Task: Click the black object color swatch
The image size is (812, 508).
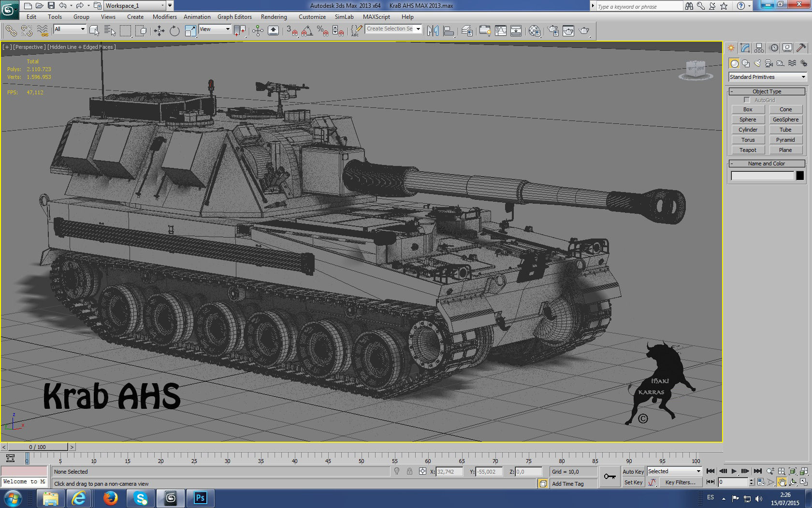Action: (800, 176)
